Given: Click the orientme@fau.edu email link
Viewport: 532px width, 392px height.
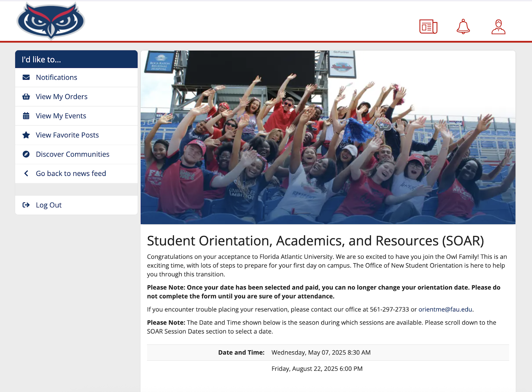Looking at the screenshot, I should (x=445, y=309).
